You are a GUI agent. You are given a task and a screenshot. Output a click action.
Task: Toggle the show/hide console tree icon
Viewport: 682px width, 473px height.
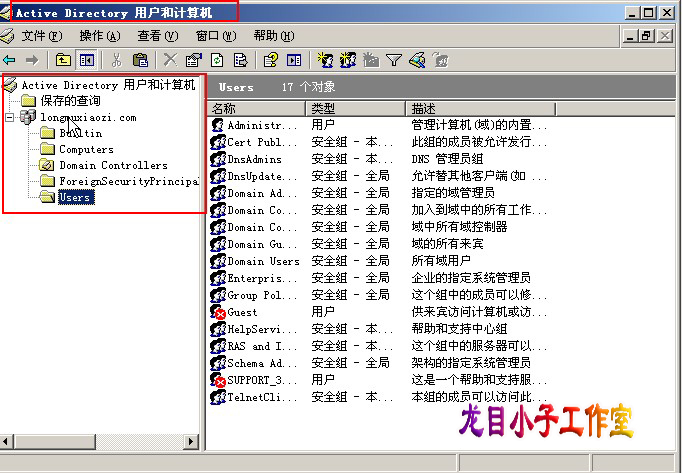[x=87, y=60]
